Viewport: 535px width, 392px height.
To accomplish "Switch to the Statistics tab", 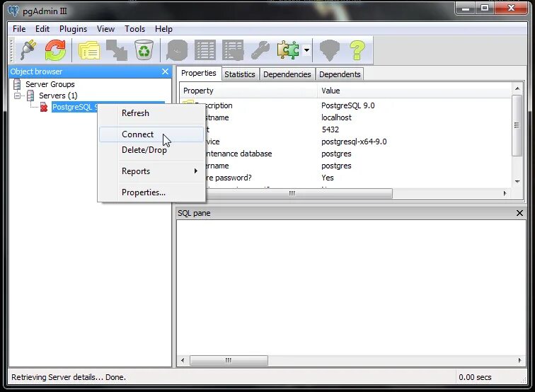I will tap(240, 74).
